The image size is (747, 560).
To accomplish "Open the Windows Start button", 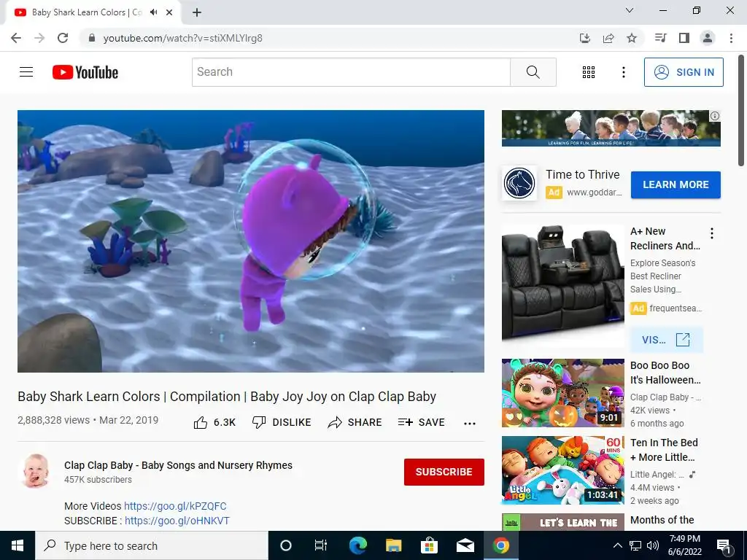I will pos(18,545).
